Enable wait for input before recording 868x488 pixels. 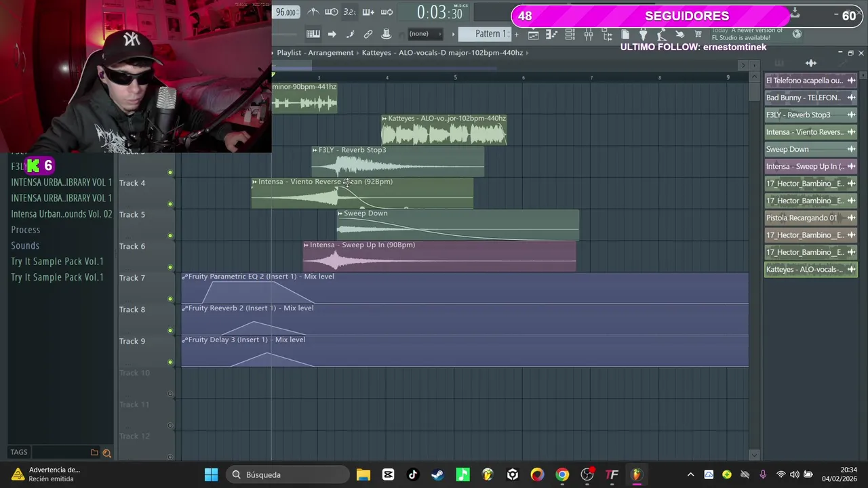point(332,12)
